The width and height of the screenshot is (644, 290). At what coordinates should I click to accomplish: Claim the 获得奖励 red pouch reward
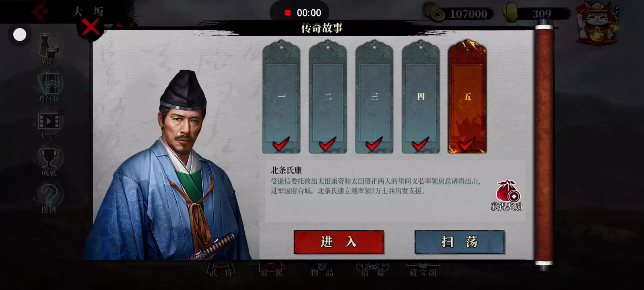(506, 195)
